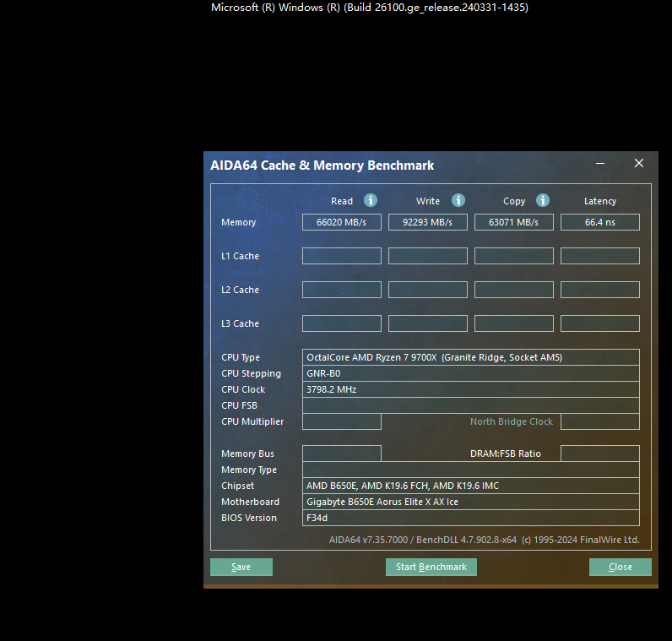Click the info icon next to Write
Image resolution: width=672 pixels, height=641 pixels.
[x=458, y=200]
